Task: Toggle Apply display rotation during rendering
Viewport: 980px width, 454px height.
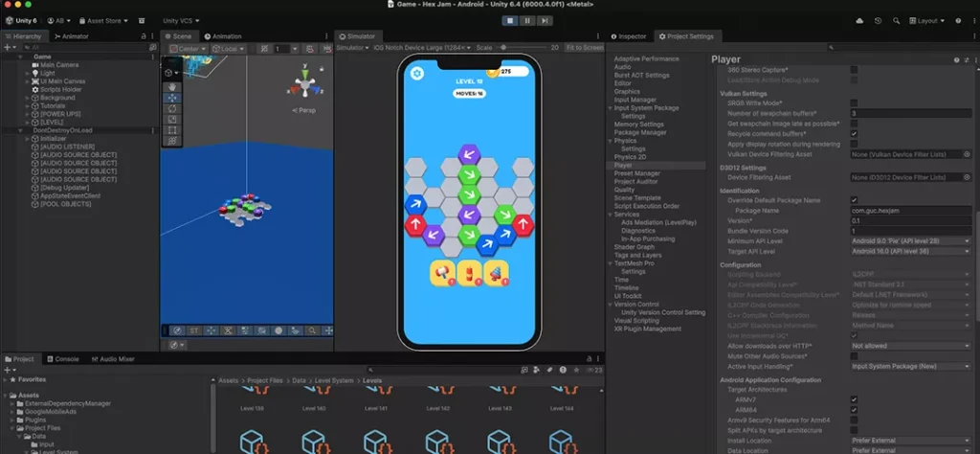Action: point(854,144)
